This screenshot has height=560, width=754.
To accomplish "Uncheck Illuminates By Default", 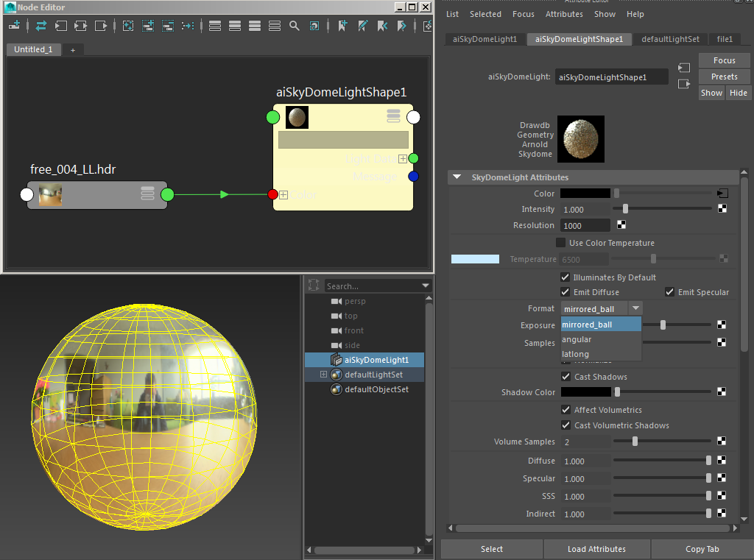I will (565, 277).
